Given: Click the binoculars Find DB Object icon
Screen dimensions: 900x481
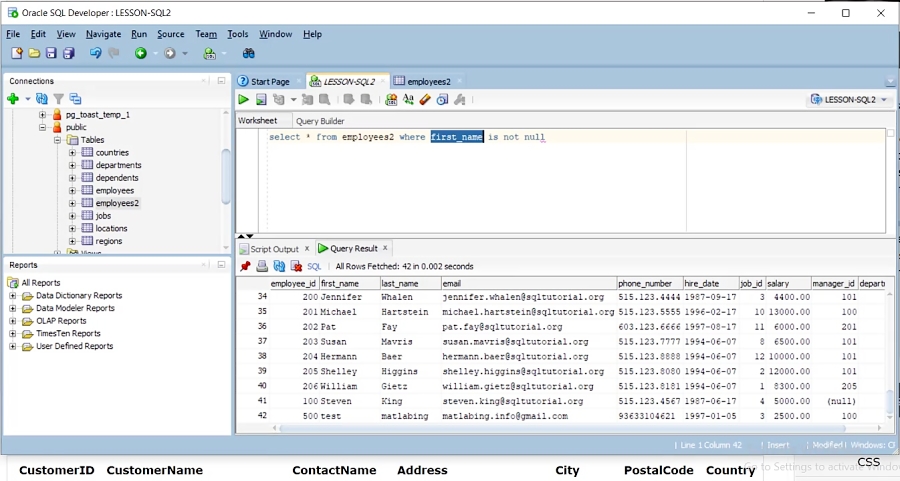Looking at the screenshot, I should tap(249, 53).
